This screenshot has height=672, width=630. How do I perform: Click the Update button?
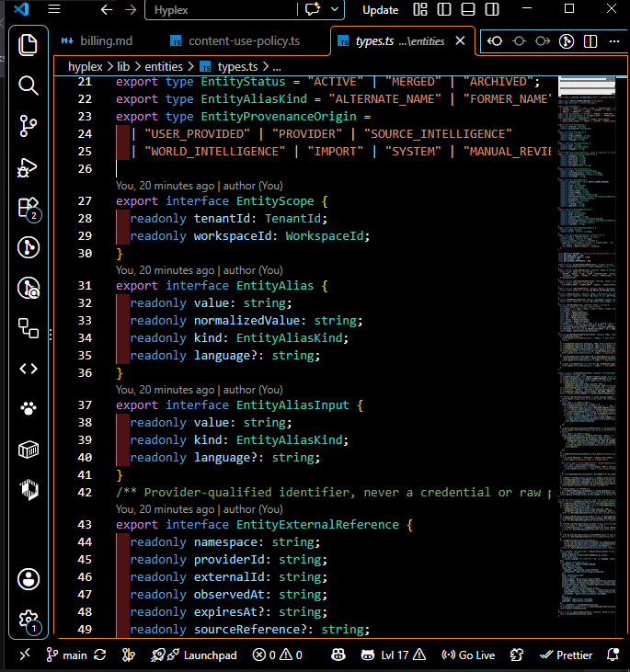[x=380, y=10]
